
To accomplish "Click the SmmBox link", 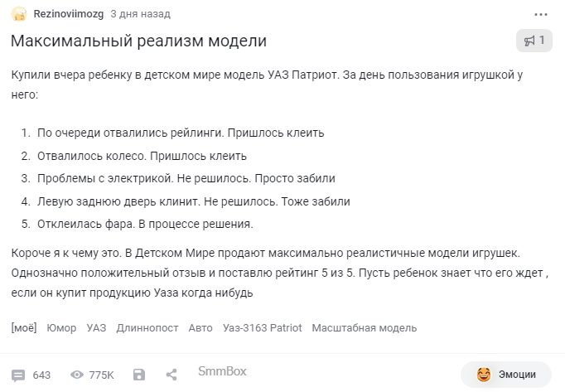I will (222, 371).
